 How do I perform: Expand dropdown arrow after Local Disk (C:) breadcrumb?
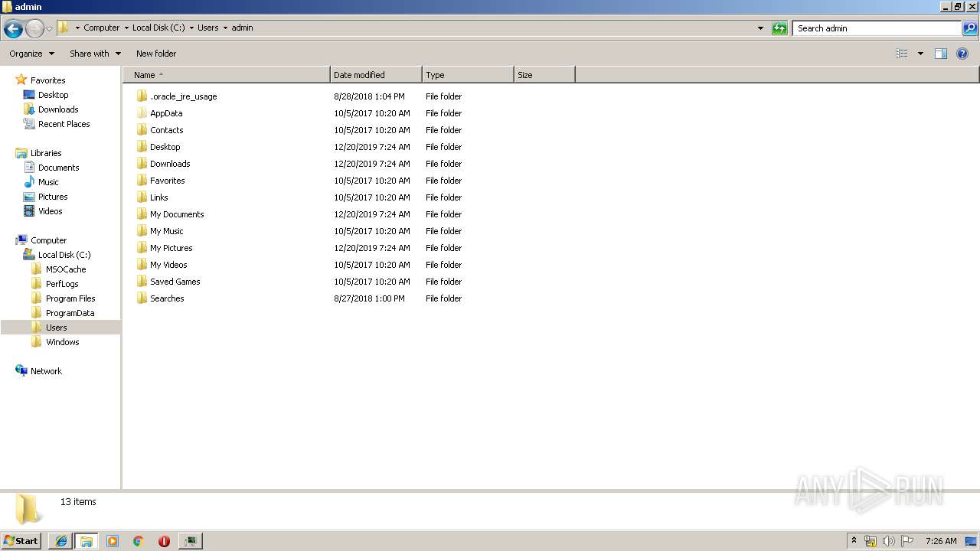pyautogui.click(x=191, y=28)
